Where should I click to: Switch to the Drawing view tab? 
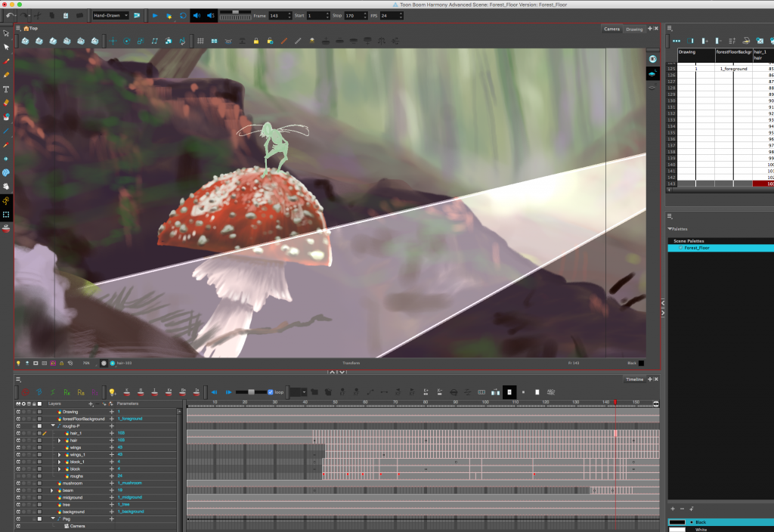point(634,29)
